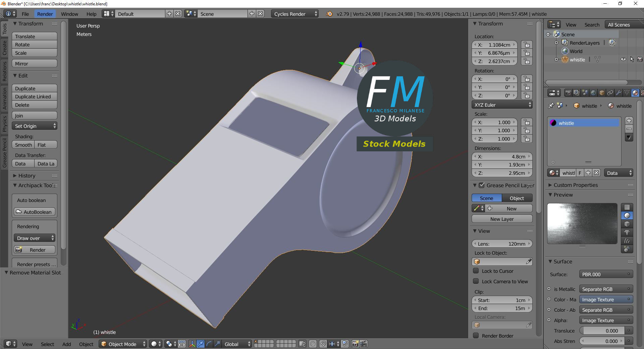
Task: Toggle whistle visibility eye in outliner
Action: click(x=623, y=59)
